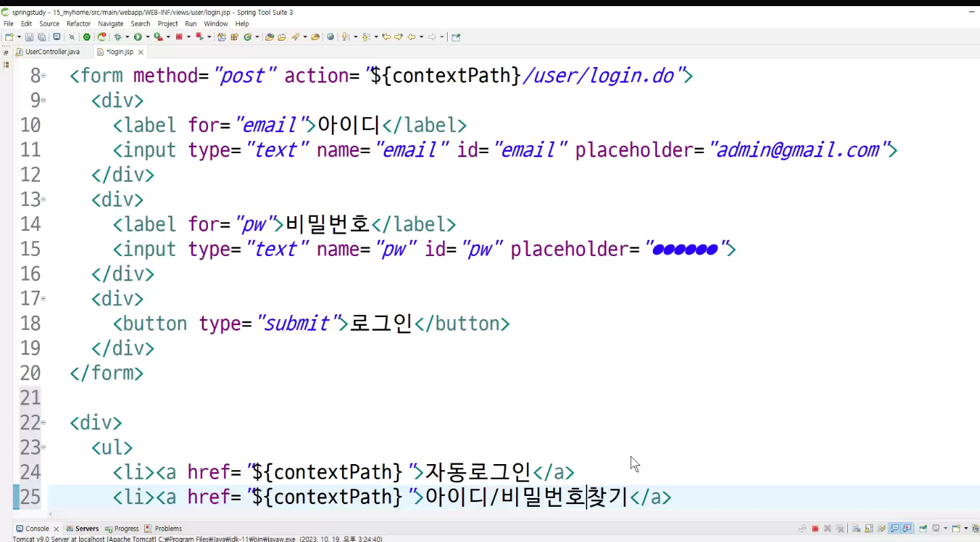Click the red Stop square in toolbar
Viewport: 980px width, 542px height.
tap(179, 37)
